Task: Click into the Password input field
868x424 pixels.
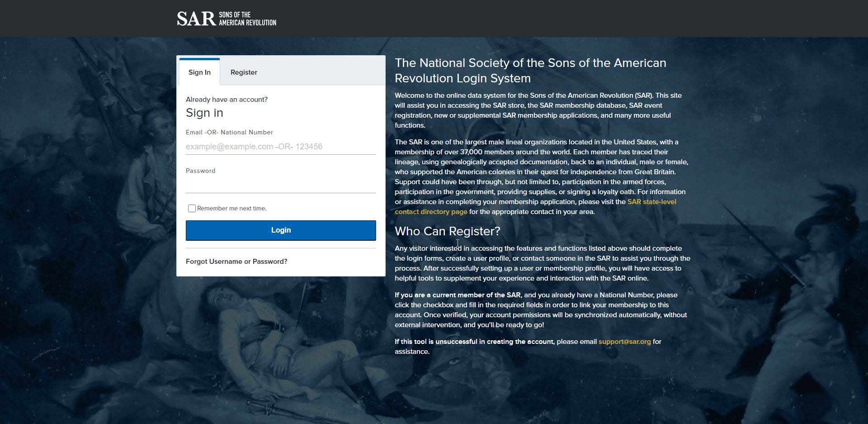Action: [281, 185]
